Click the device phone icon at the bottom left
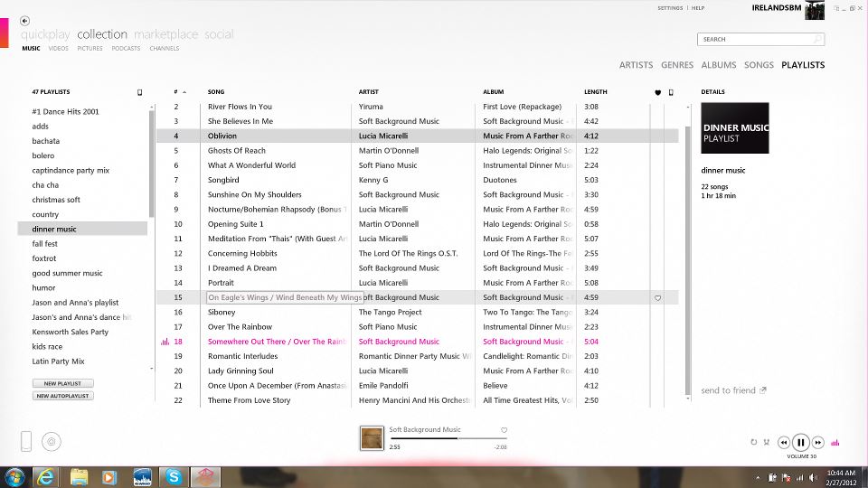The height and width of the screenshot is (488, 868). tap(26, 442)
